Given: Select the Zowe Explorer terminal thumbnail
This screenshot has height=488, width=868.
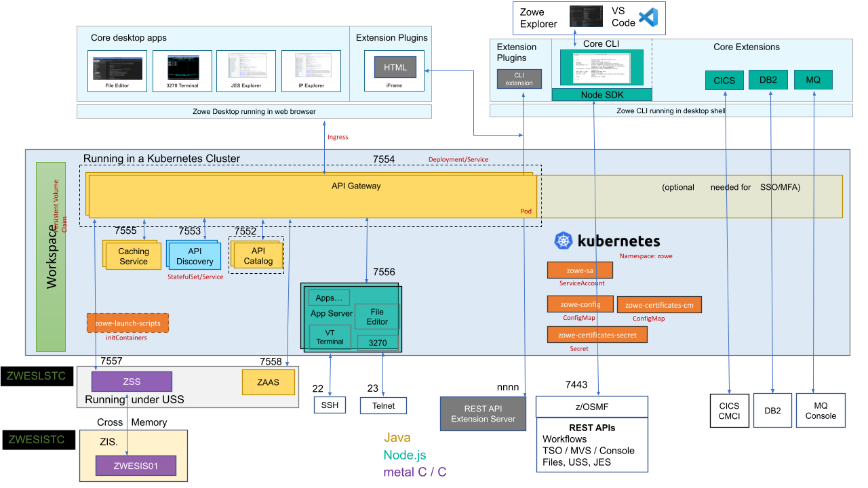Looking at the screenshot, I should 586,15.
